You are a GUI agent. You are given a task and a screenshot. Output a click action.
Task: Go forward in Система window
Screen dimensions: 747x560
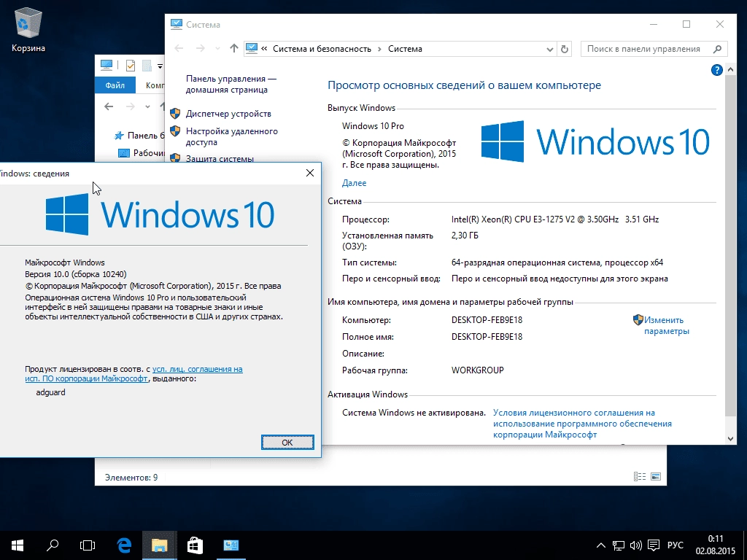pyautogui.click(x=201, y=49)
